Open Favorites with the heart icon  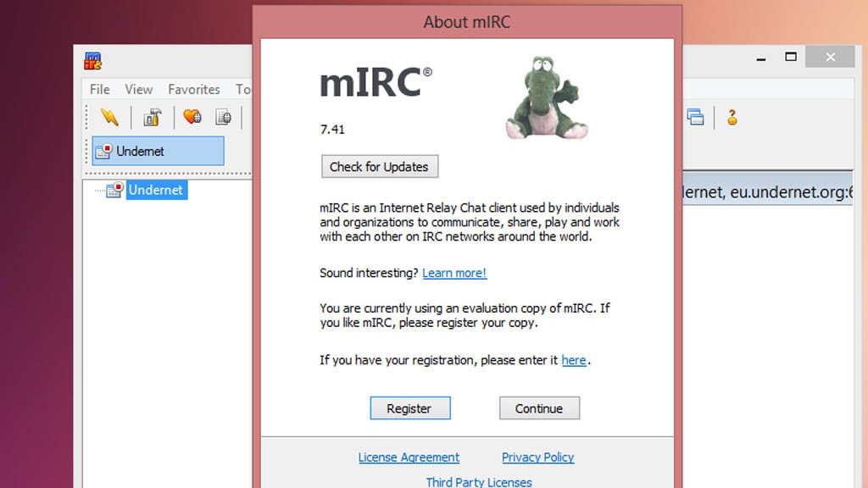point(192,117)
